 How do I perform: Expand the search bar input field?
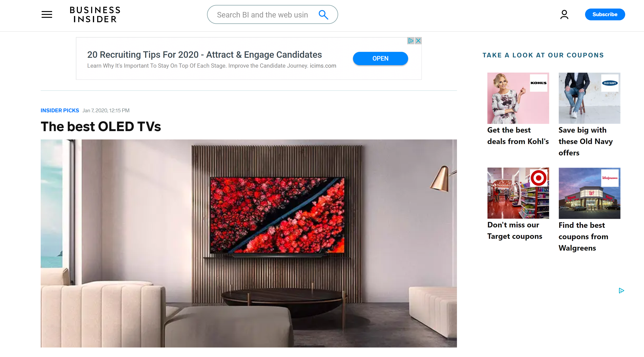pyautogui.click(x=264, y=14)
